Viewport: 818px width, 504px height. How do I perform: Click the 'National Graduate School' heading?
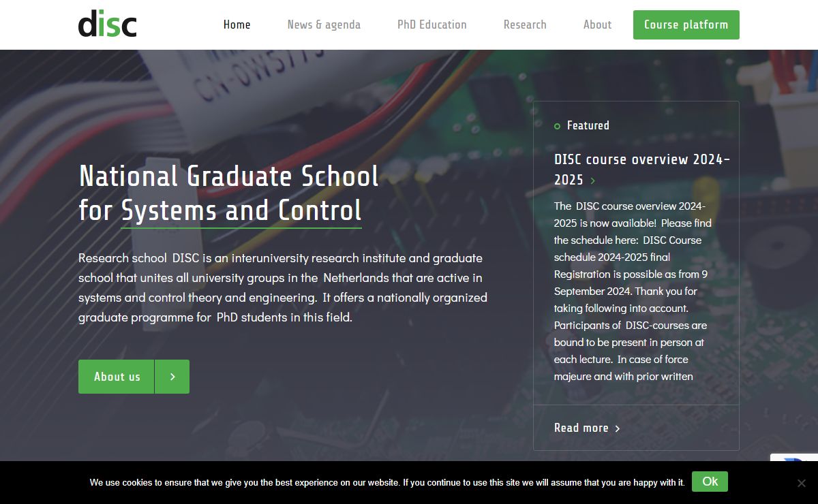point(228,176)
